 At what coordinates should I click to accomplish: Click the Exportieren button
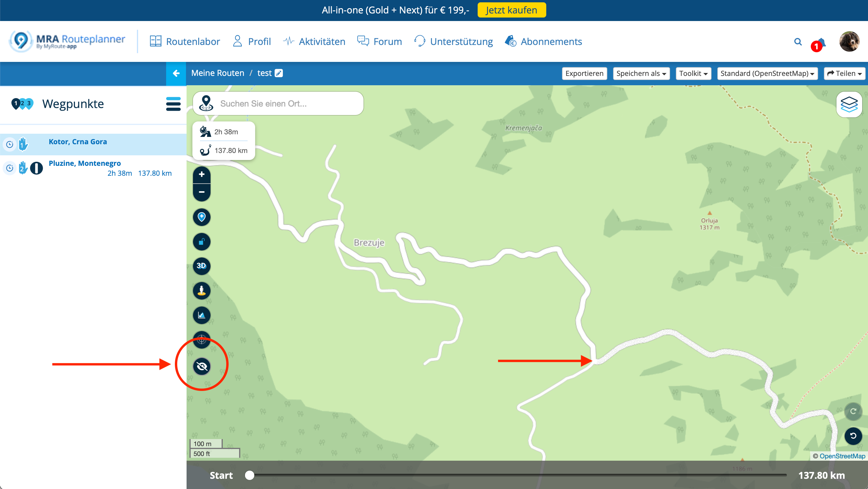pos(584,74)
